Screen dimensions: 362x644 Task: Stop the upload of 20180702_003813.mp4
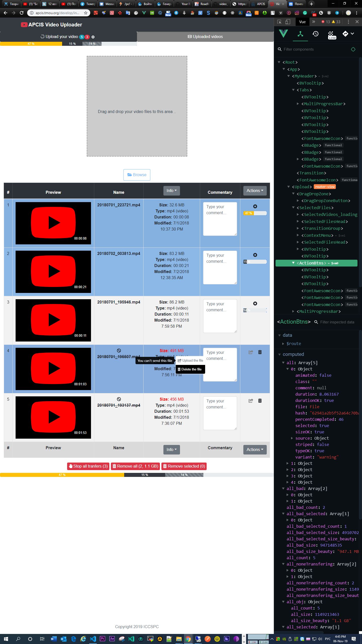pyautogui.click(x=255, y=255)
